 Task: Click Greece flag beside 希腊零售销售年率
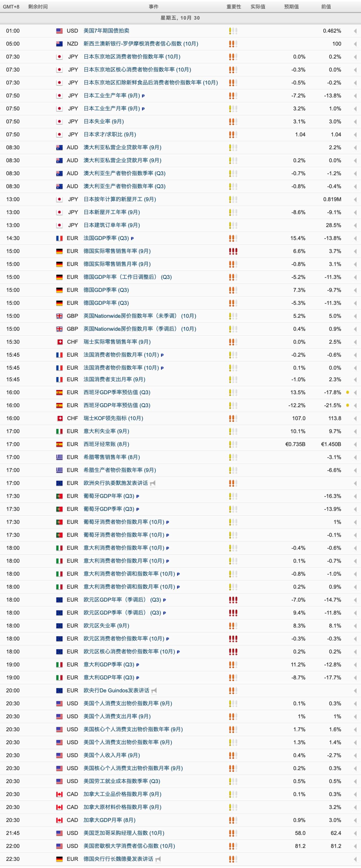pyautogui.click(x=59, y=457)
